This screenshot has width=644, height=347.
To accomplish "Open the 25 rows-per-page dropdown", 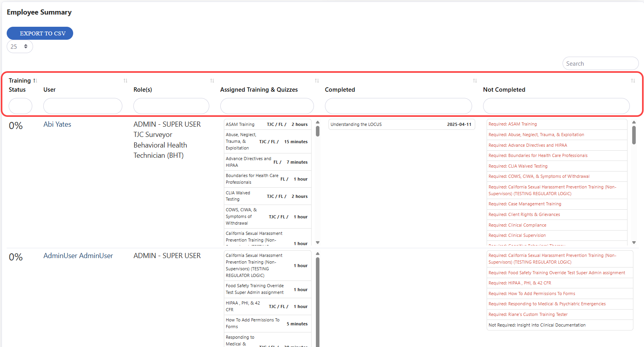I will tap(20, 46).
